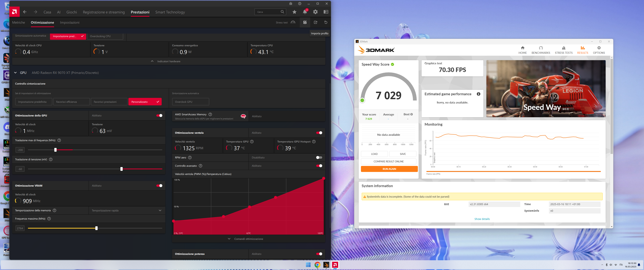Click VRAM Frequenza massima slider handle
The width and height of the screenshot is (644, 270).
point(96,228)
